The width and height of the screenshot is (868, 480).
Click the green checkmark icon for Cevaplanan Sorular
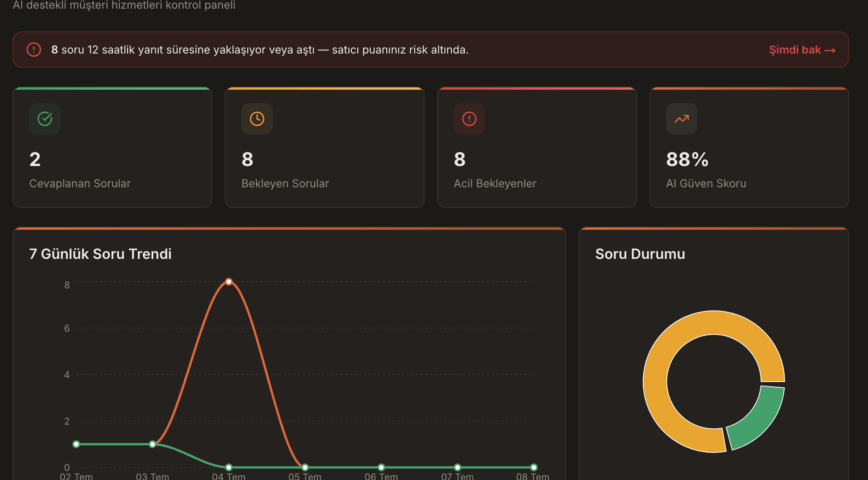click(x=45, y=119)
